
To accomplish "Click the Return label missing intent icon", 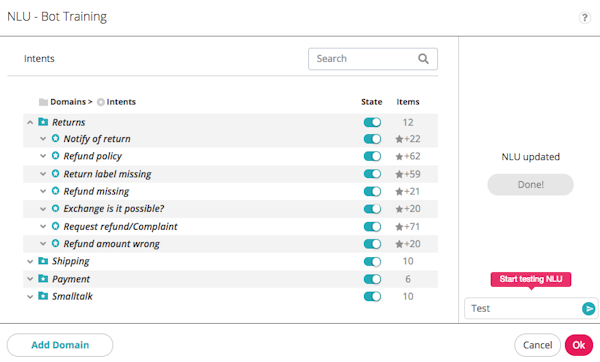I will pos(55,173).
